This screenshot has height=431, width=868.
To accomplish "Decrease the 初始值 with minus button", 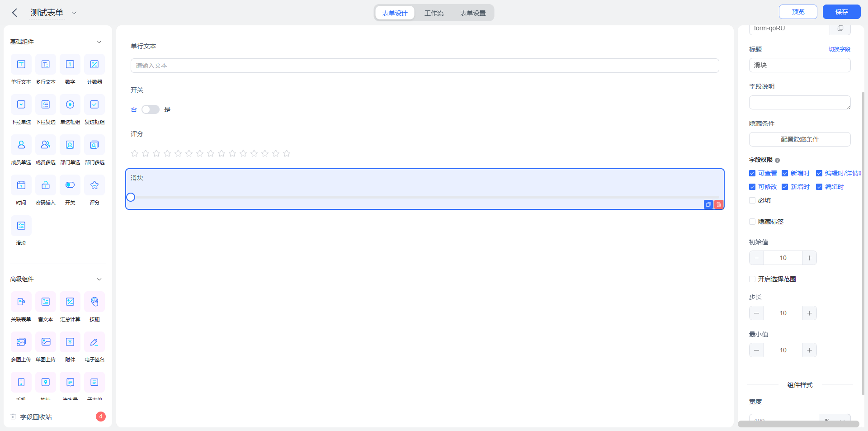I will point(756,258).
